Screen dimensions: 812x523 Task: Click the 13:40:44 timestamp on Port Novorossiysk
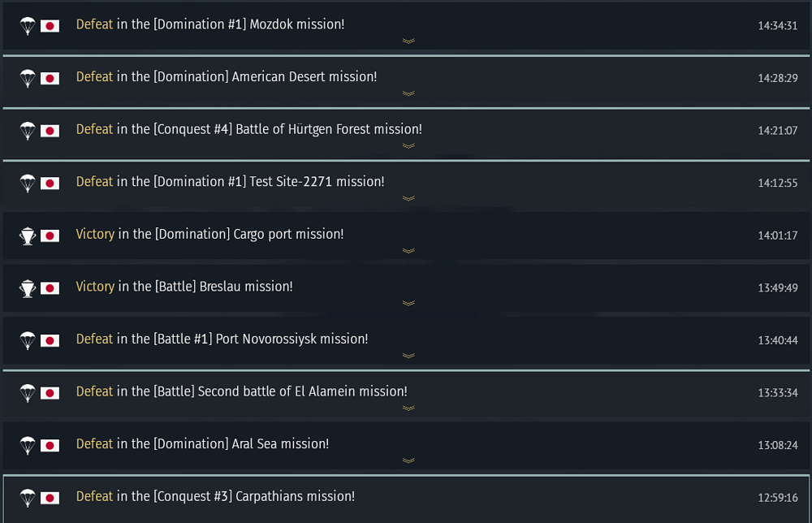(777, 340)
